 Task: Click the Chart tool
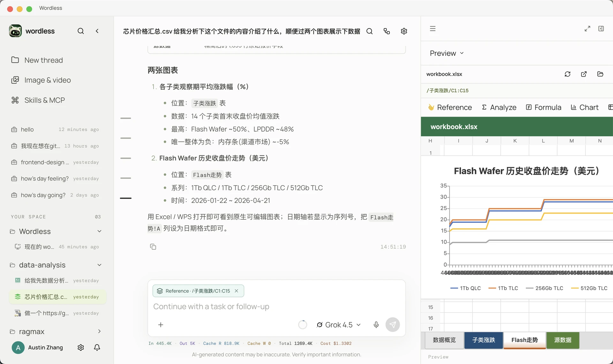coord(584,107)
